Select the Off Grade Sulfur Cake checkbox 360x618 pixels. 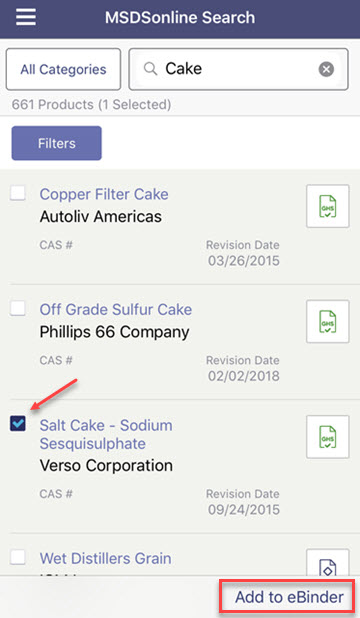[18, 308]
